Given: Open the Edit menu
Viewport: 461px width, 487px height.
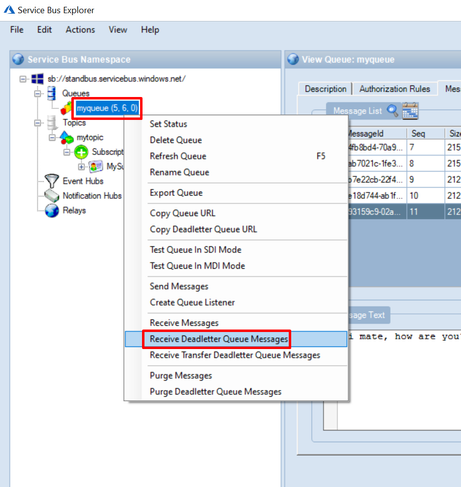Looking at the screenshot, I should click(x=44, y=30).
